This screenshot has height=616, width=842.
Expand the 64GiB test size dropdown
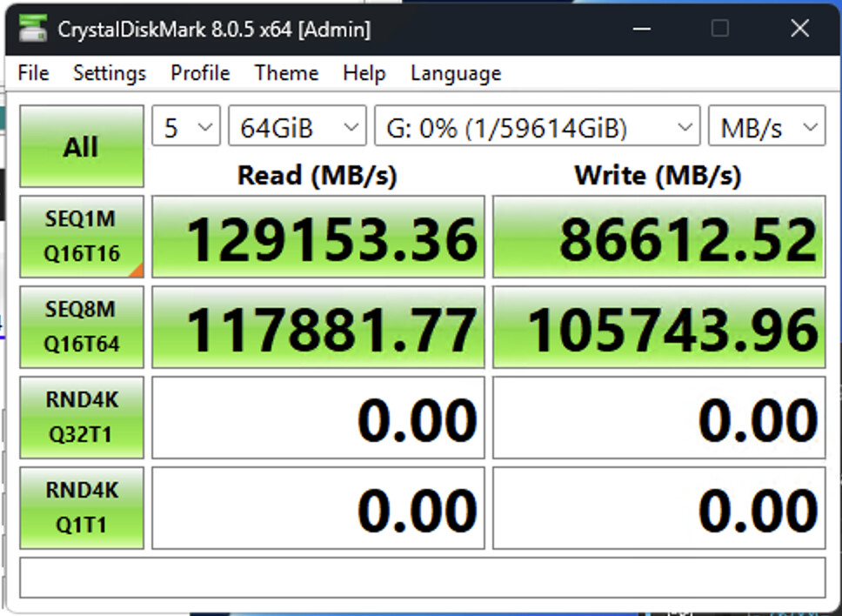pyautogui.click(x=297, y=129)
